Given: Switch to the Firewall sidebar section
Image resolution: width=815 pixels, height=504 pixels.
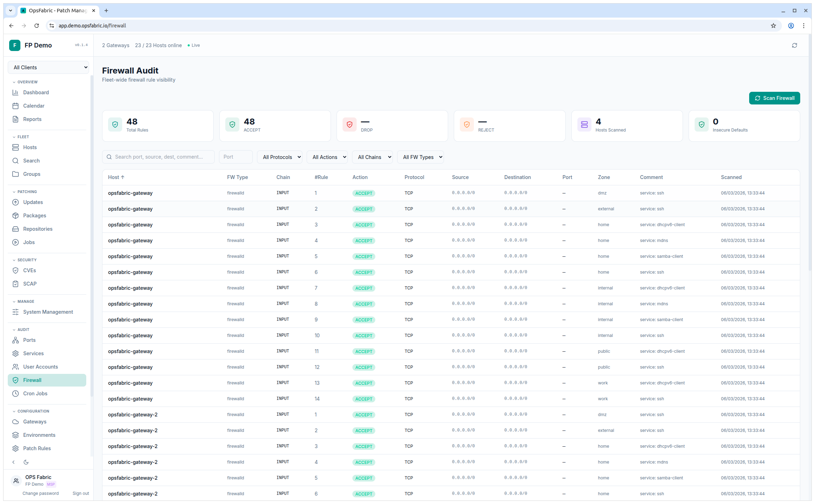Looking at the screenshot, I should point(32,380).
